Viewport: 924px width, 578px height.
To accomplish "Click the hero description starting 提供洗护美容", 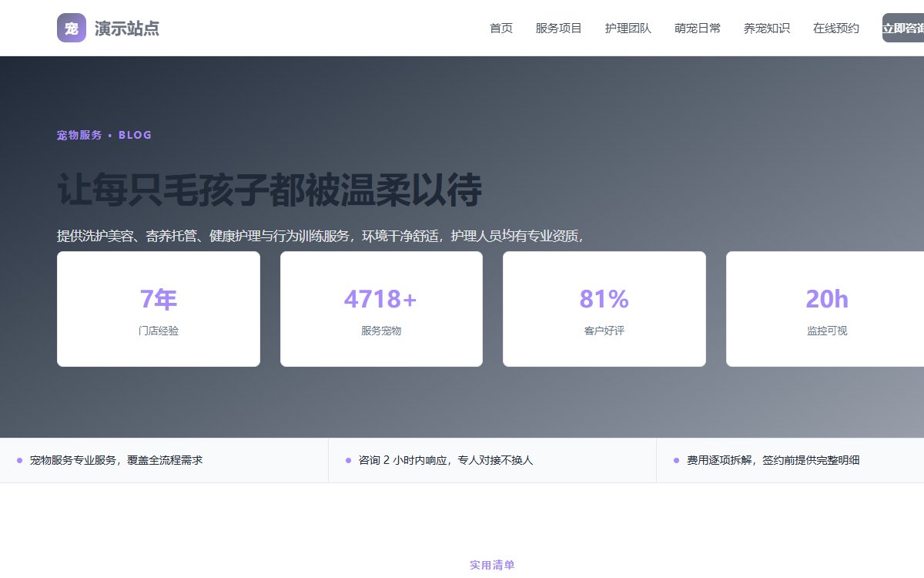I will click(x=320, y=236).
